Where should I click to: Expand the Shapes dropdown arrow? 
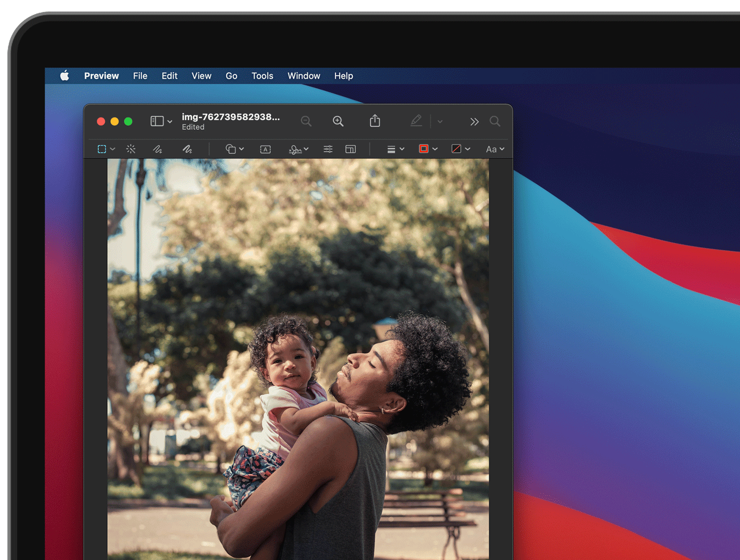(241, 149)
